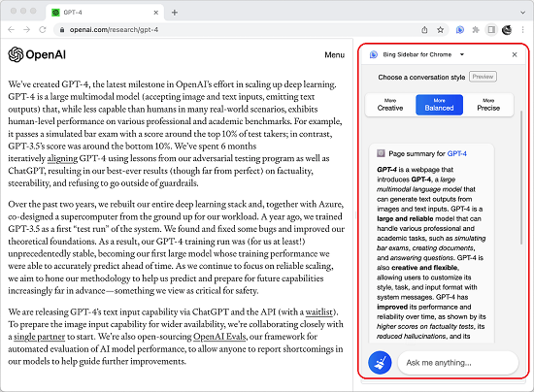Open the waitlist link
This screenshot has height=392, width=534.
click(x=318, y=311)
